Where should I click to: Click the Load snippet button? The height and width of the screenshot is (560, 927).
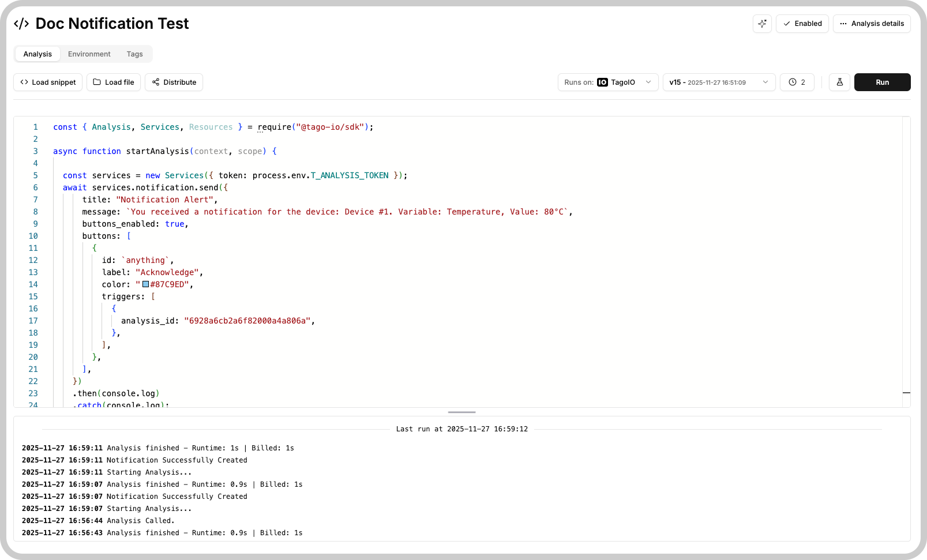[x=48, y=82]
